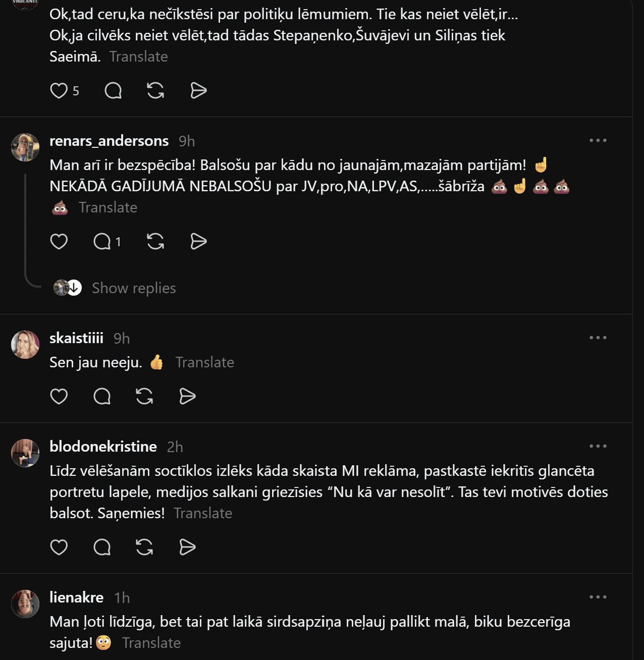Like renars_andersons' comment

tap(59, 242)
